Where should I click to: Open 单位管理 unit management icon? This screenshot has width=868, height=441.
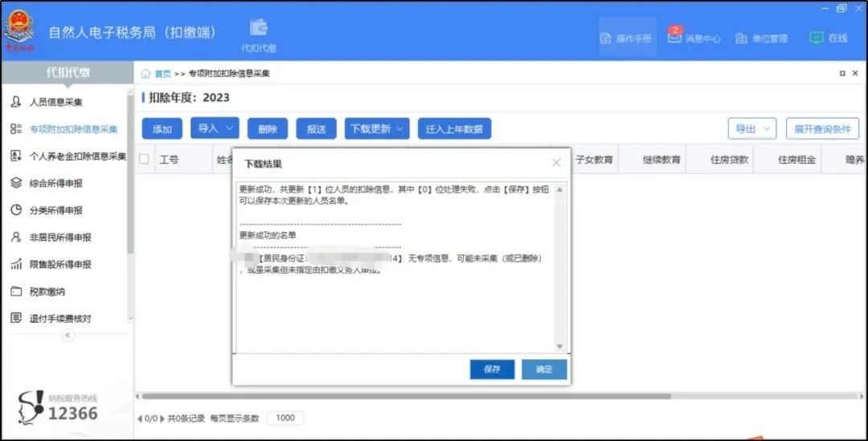741,38
